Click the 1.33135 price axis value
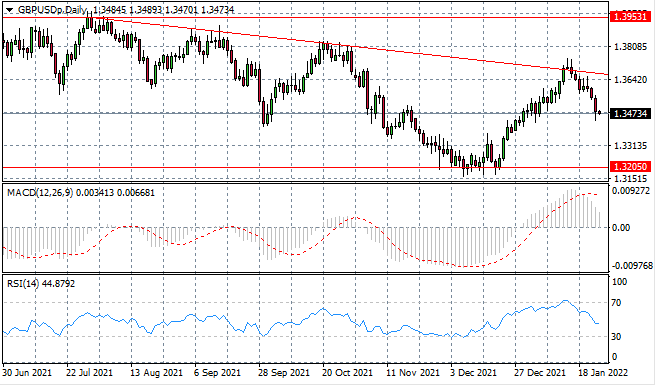Viewport: 655px width, 385px height. (631, 146)
